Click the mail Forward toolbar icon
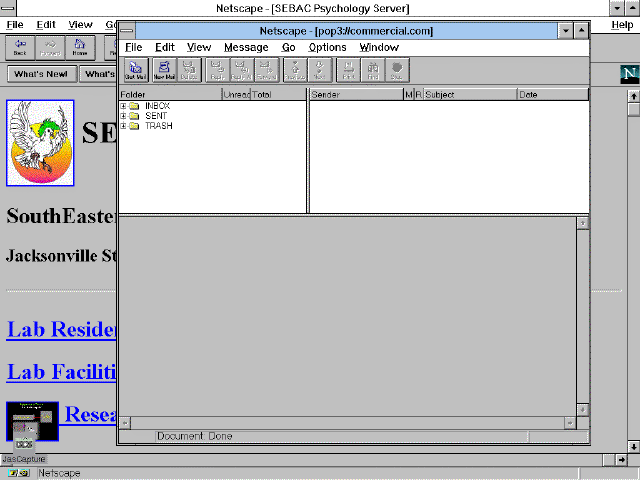 pyautogui.click(x=267, y=70)
